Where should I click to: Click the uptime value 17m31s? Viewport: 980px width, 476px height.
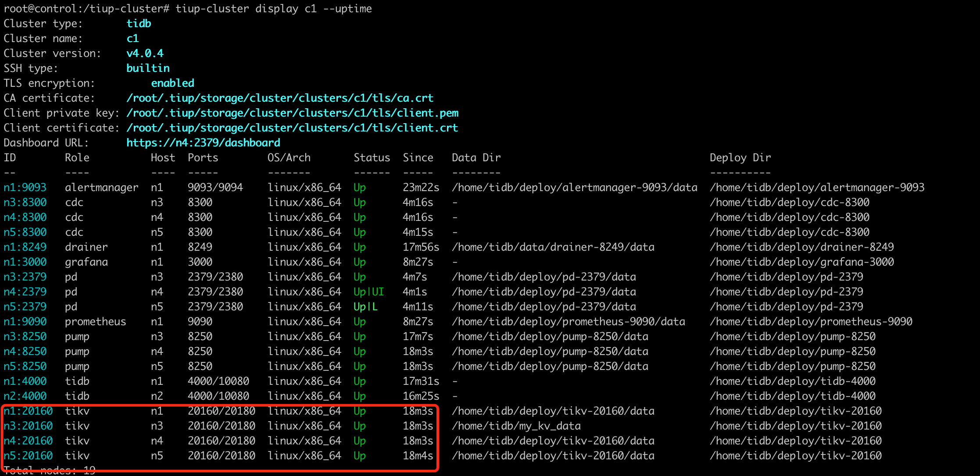[421, 381]
